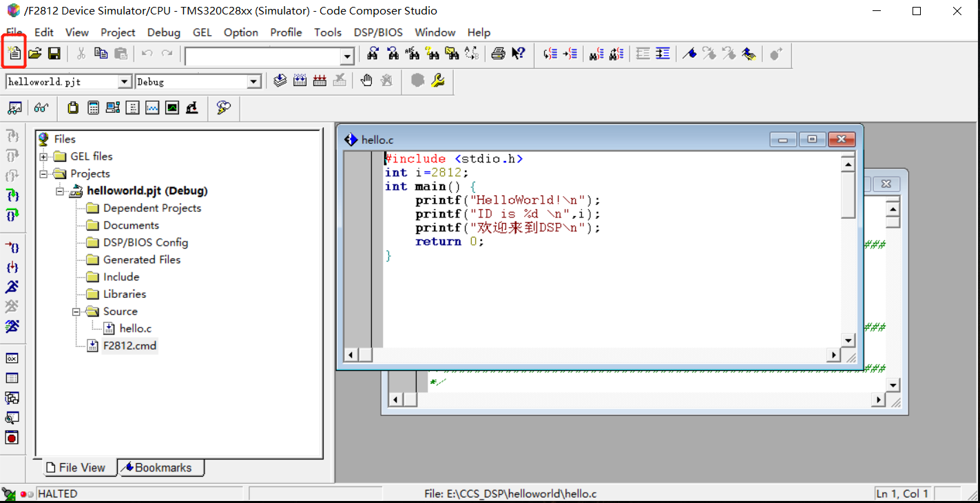The height and width of the screenshot is (503, 980).
Task: Click the red circle icon at the side toolbar bottom
Action: click(x=12, y=438)
